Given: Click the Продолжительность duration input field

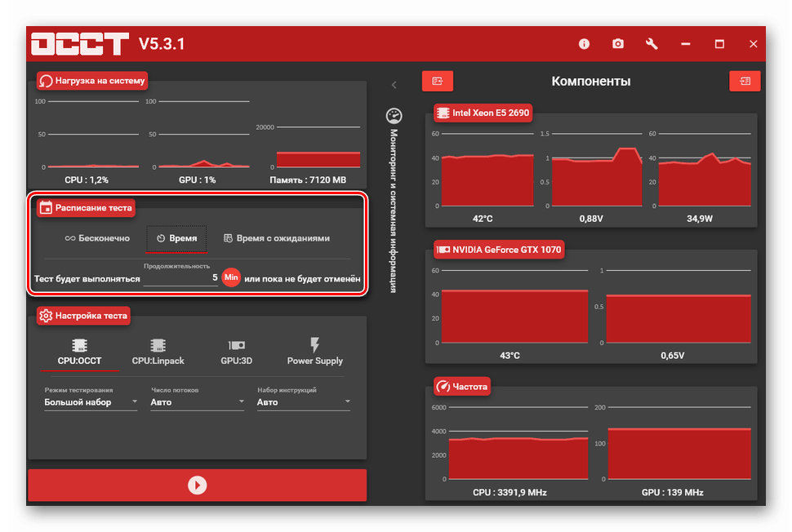Looking at the screenshot, I should 180,278.
